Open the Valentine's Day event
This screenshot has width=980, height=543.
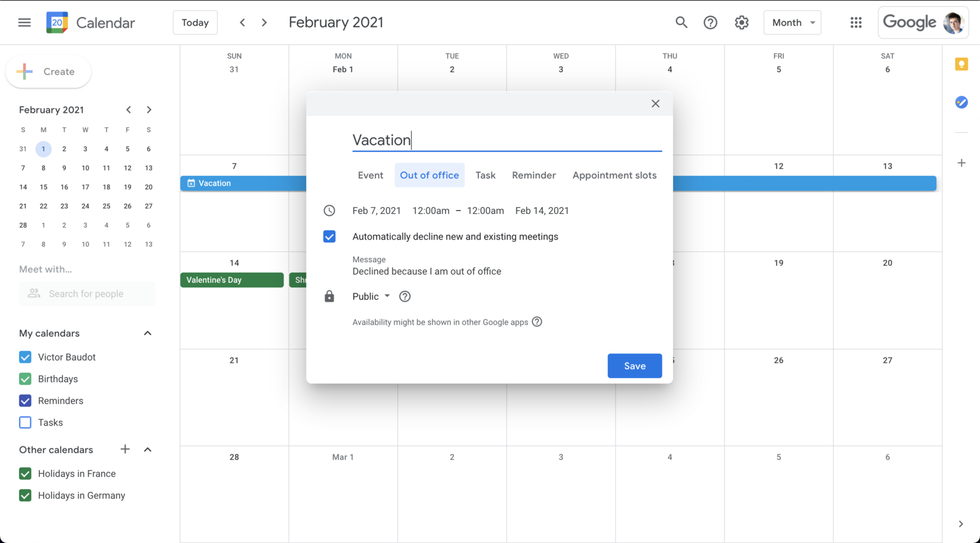[x=232, y=280]
